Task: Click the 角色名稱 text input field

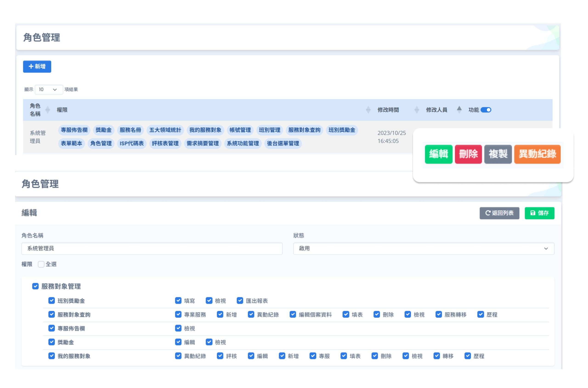Action: 152,248
